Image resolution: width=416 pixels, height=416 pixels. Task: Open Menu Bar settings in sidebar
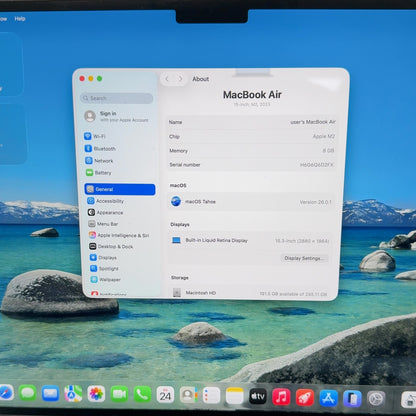[103, 224]
